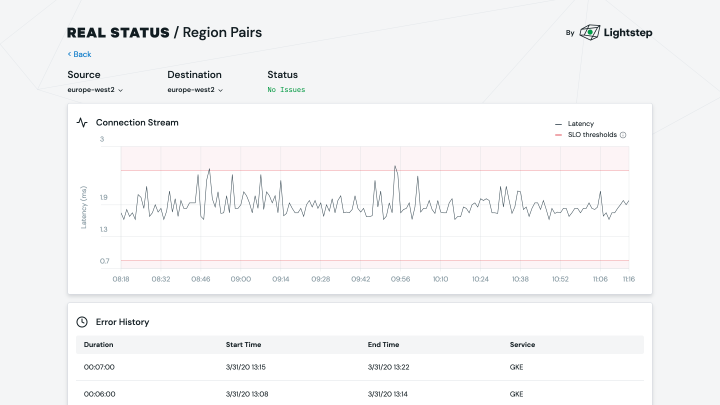Screen dimensions: 720x405
Task: Click start time 3/31/20 13:08
Action: (x=247, y=394)
